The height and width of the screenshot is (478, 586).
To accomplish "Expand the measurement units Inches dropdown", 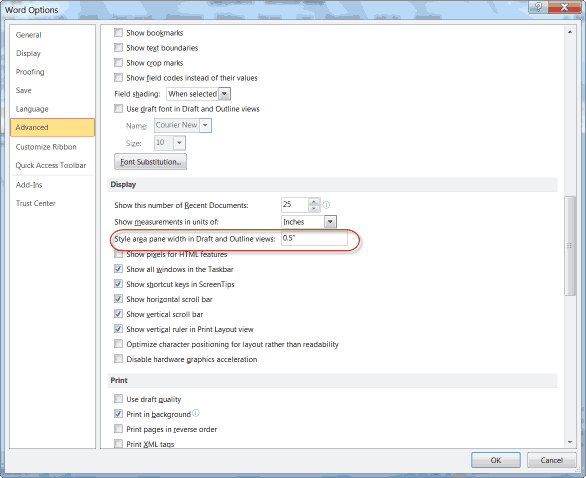I will [x=330, y=222].
